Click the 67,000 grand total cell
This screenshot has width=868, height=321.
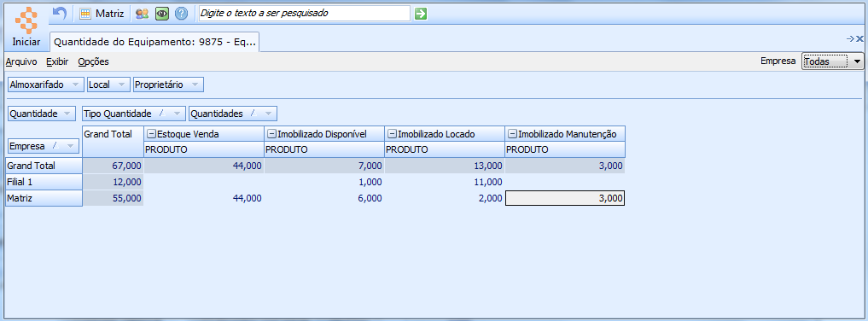pyautogui.click(x=113, y=166)
